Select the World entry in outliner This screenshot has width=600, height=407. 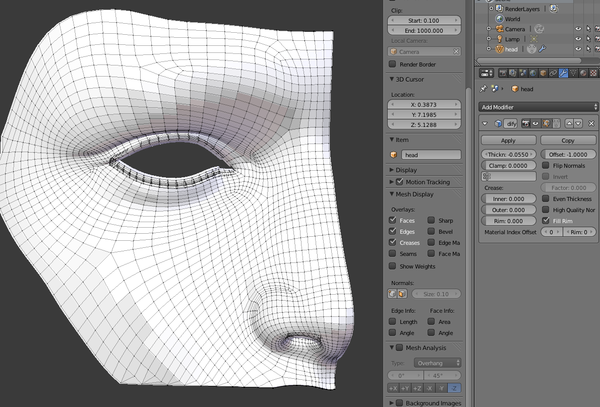point(511,18)
